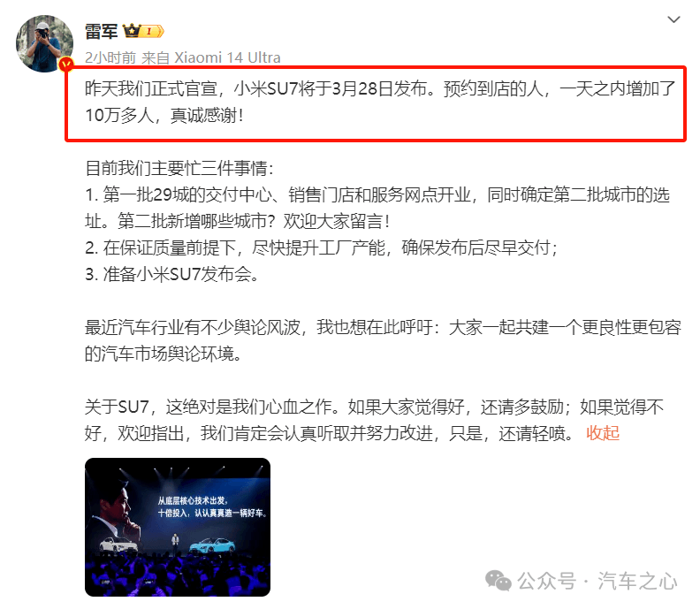The height and width of the screenshot is (609, 700).
Task: Click the gold crown membership icon
Action: [131, 31]
